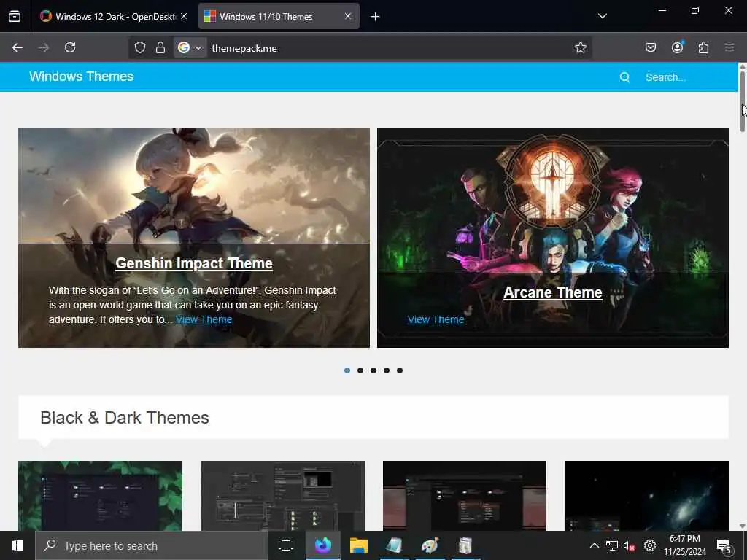Viewport: 747px width, 560px height.
Task: Open the Firefox account menu
Action: (x=677, y=47)
